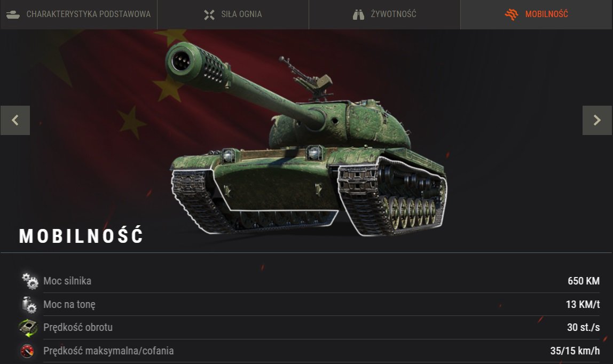
Task: Click the 650 KM engine power value
Action: click(x=583, y=281)
